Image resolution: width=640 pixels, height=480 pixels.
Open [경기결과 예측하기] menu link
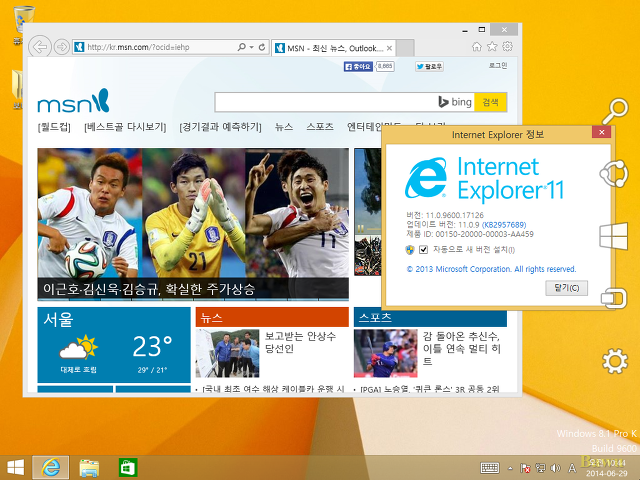tap(220, 127)
